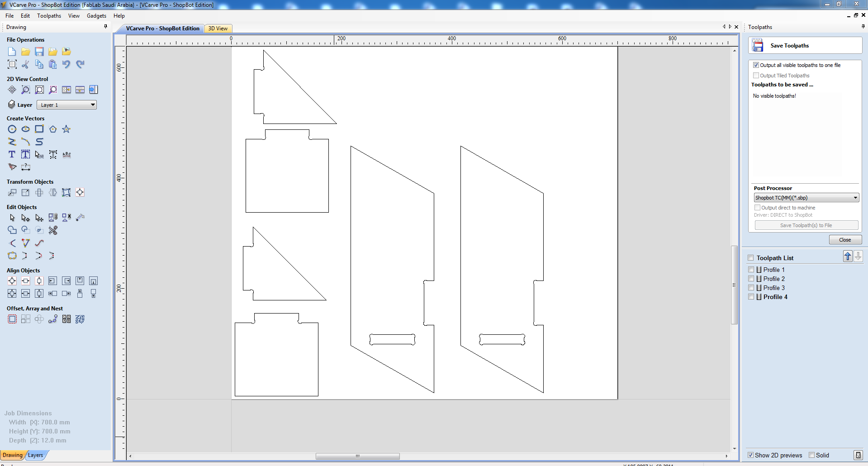Image resolution: width=868 pixels, height=466 pixels.
Task: Select the scissors Trim tool
Action: click(53, 230)
